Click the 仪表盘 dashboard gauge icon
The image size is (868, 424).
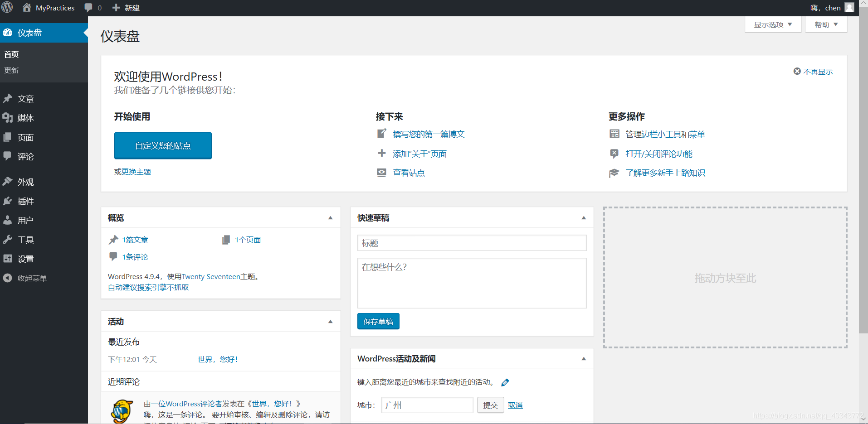click(8, 33)
